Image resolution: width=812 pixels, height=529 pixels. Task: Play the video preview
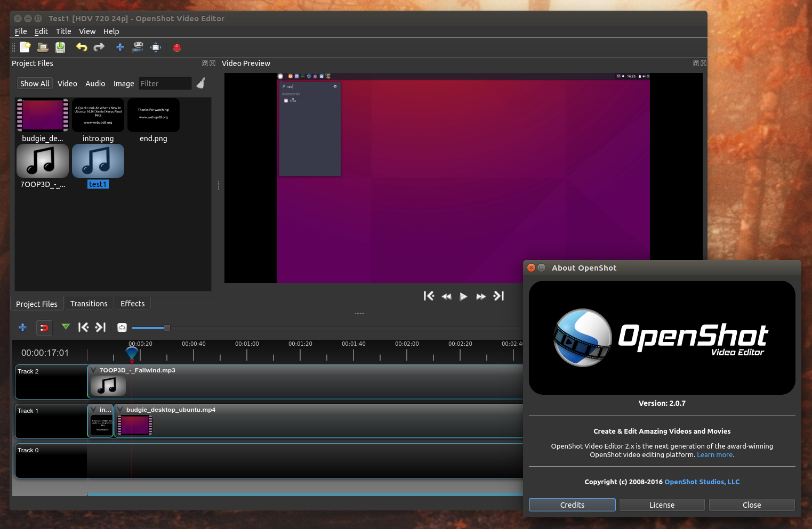(x=463, y=296)
